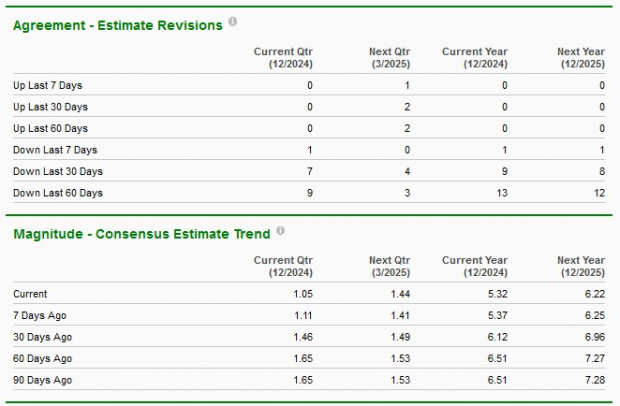
Task: Select the Down Last 30 Days row label
Action: [x=58, y=171]
